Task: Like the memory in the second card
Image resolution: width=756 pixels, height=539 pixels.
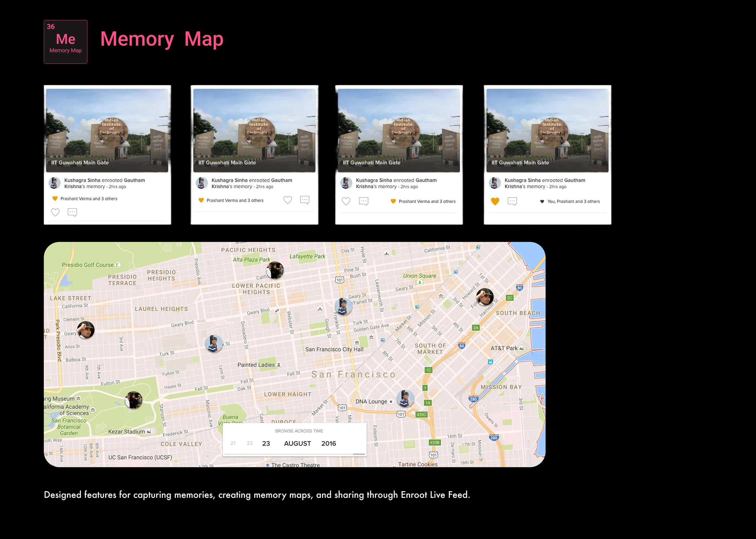Action: click(x=288, y=200)
